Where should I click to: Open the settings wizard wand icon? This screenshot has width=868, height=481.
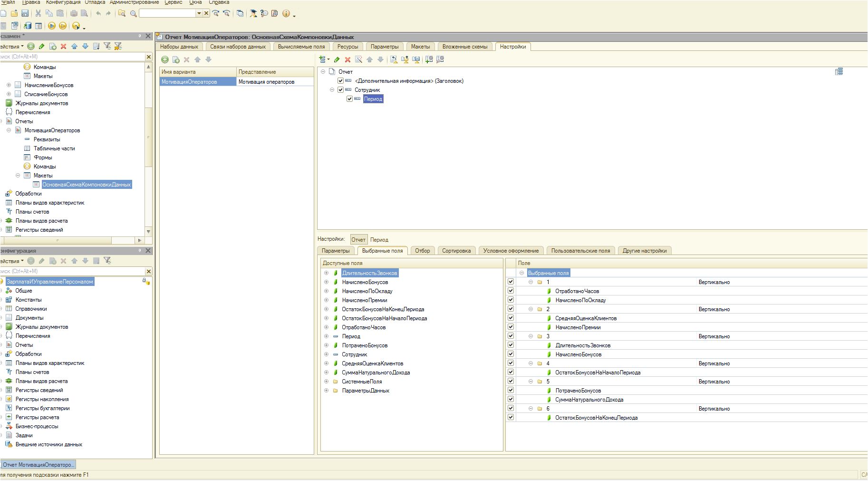pos(358,59)
